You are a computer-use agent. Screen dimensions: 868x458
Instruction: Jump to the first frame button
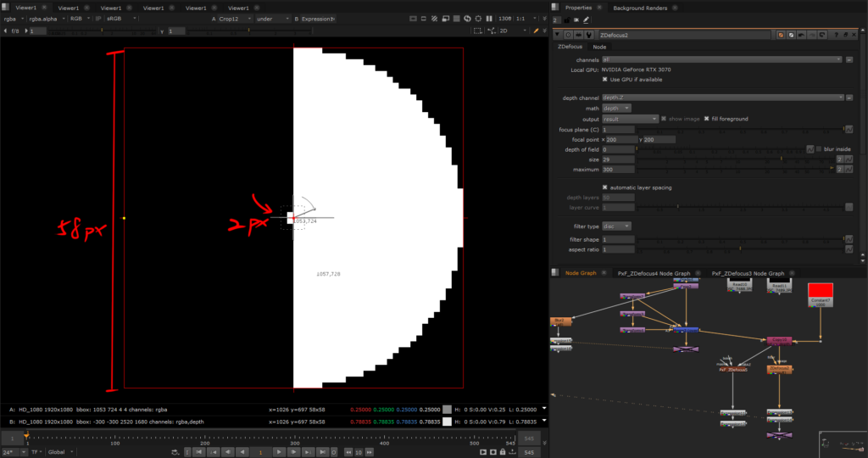[198, 452]
